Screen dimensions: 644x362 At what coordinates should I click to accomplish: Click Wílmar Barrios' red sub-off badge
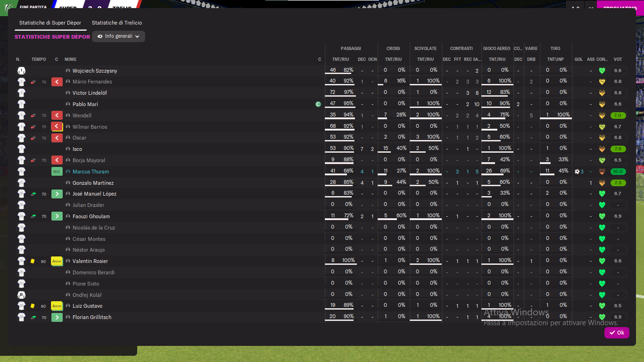pyautogui.click(x=57, y=127)
